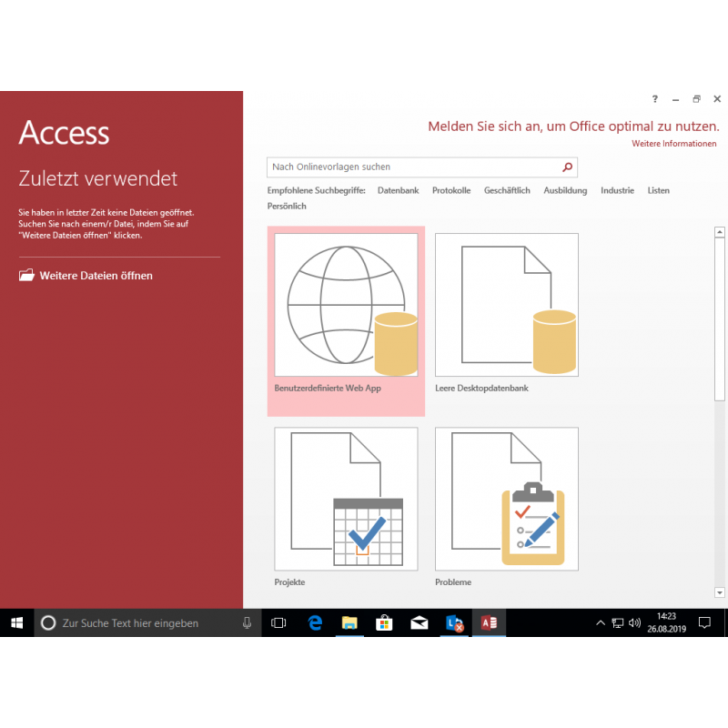
Task: Click the Access icon in taskbar
Action: pos(489,623)
